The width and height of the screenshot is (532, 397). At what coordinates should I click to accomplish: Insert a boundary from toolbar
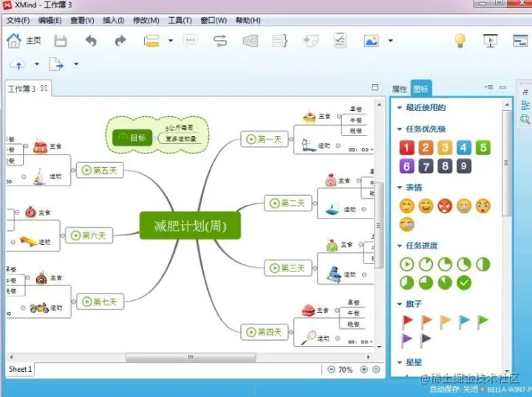pyautogui.click(x=250, y=41)
